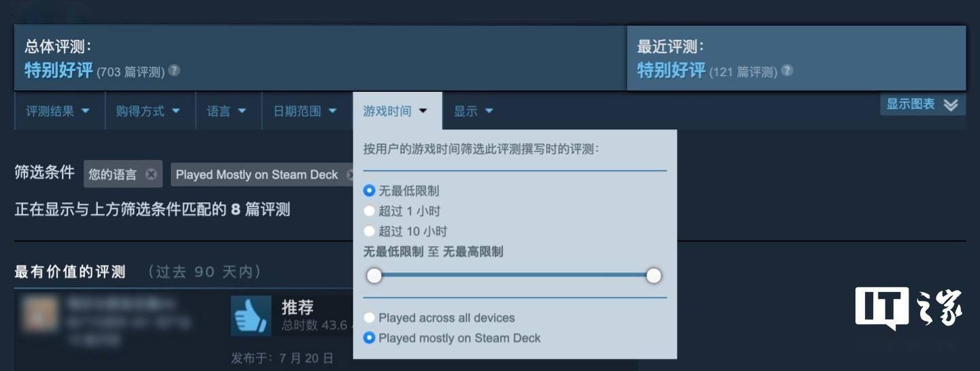This screenshot has width=980, height=371.
Task: Select the 超过 1 小时 option
Action: pyautogui.click(x=370, y=211)
